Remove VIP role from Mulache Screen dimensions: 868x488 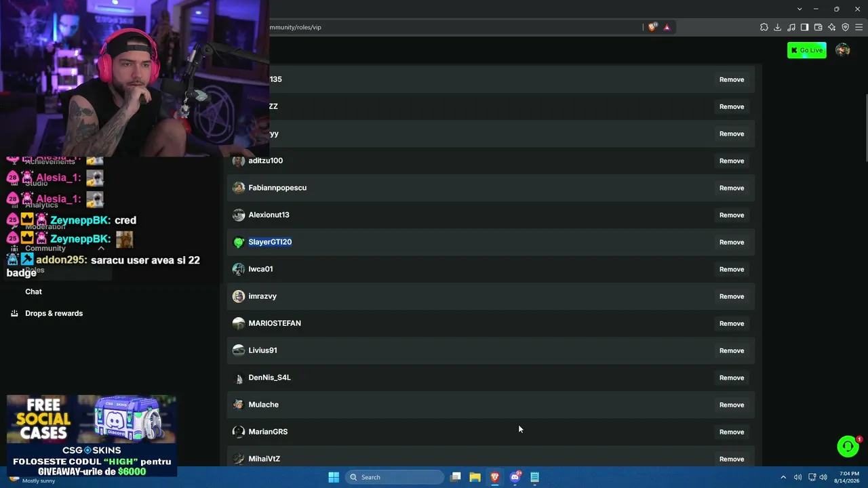732,405
